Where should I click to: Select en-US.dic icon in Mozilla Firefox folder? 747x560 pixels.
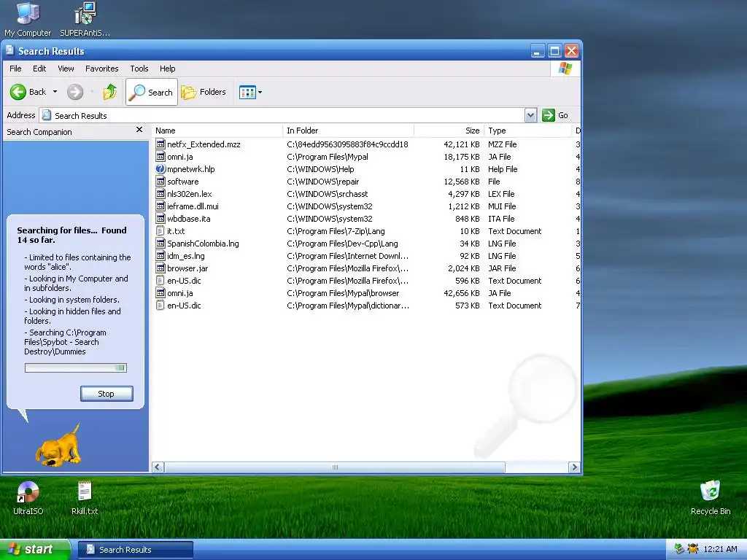(160, 281)
